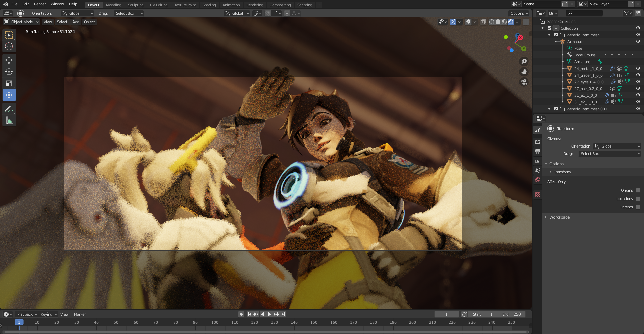The image size is (644, 334).
Task: Jump to the animation end frame
Action: [283, 314]
